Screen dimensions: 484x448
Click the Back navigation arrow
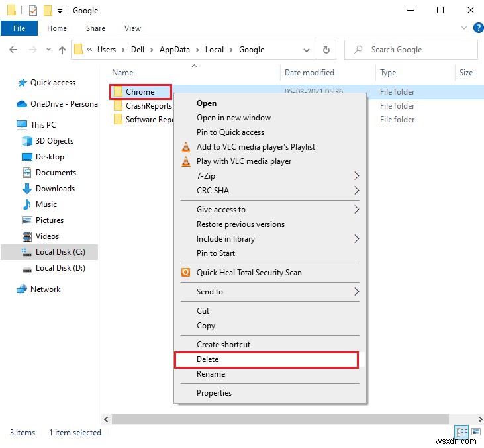13,50
